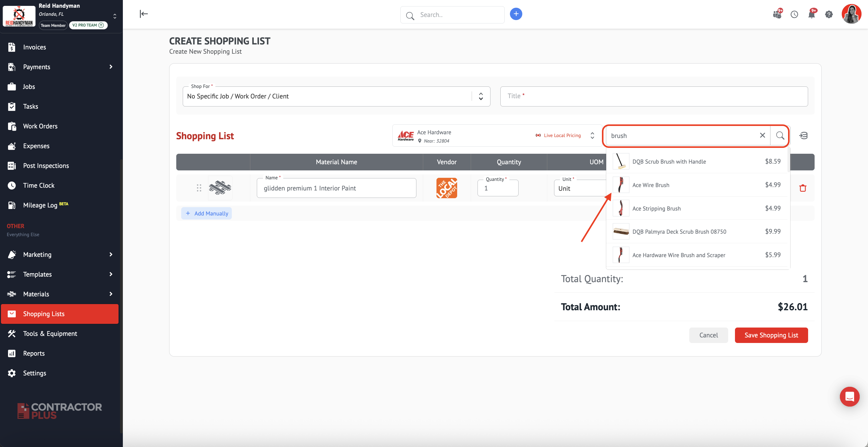Click the Title input field

pyautogui.click(x=654, y=96)
